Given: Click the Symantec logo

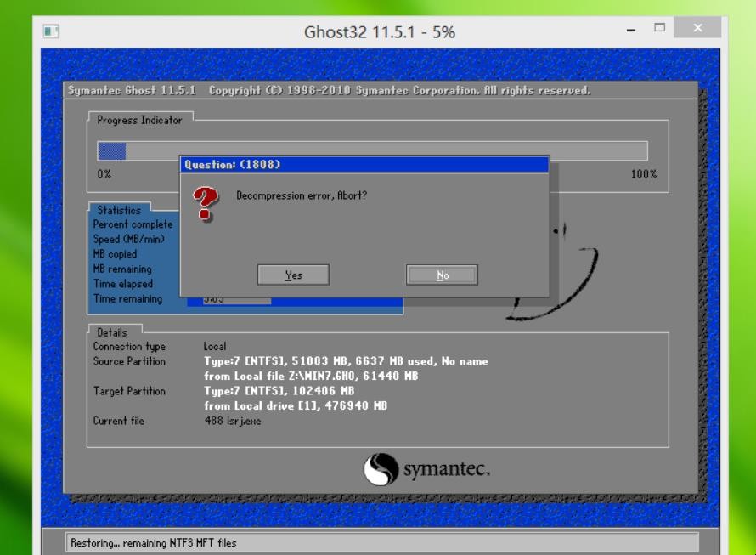Looking at the screenshot, I should (426, 468).
